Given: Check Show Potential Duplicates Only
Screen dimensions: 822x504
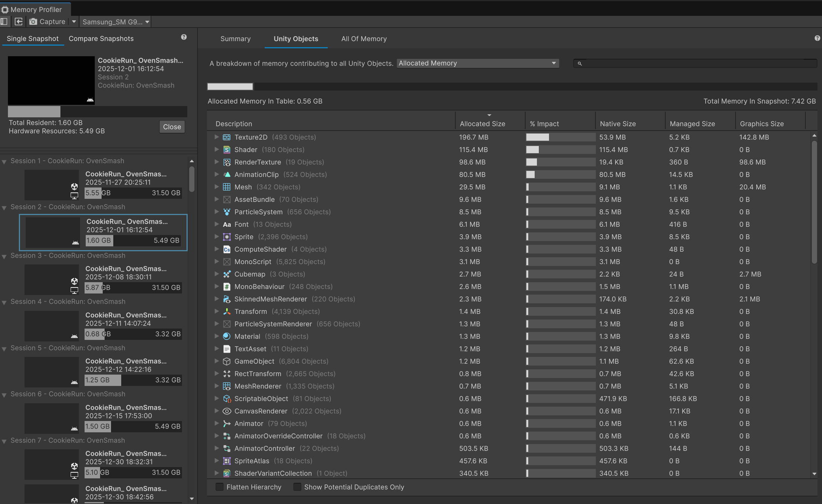Looking at the screenshot, I should (x=298, y=487).
